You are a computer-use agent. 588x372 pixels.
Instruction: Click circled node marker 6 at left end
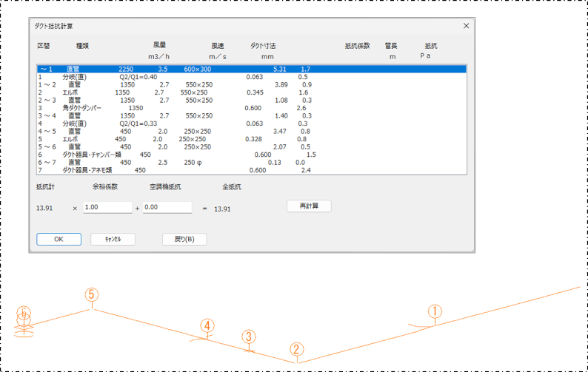24,313
